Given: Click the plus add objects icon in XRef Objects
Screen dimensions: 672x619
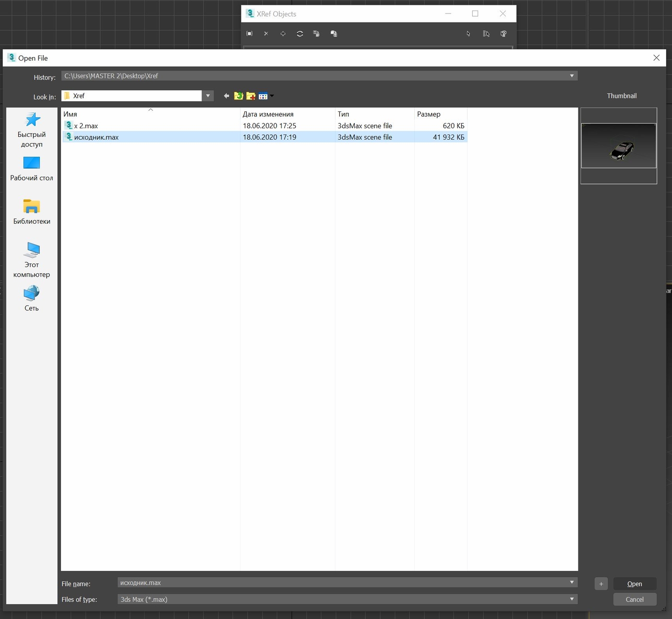Looking at the screenshot, I should click(x=283, y=34).
